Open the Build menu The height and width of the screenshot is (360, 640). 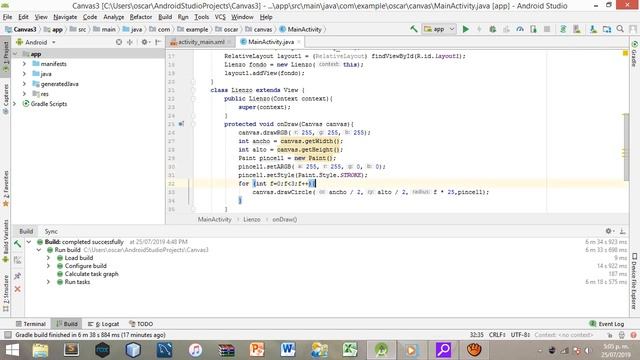[x=165, y=17]
